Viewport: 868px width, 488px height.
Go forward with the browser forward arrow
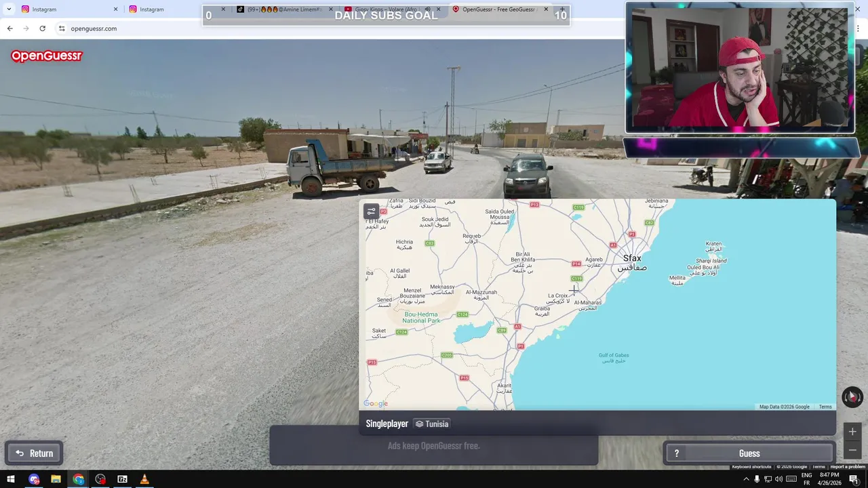tap(26, 28)
